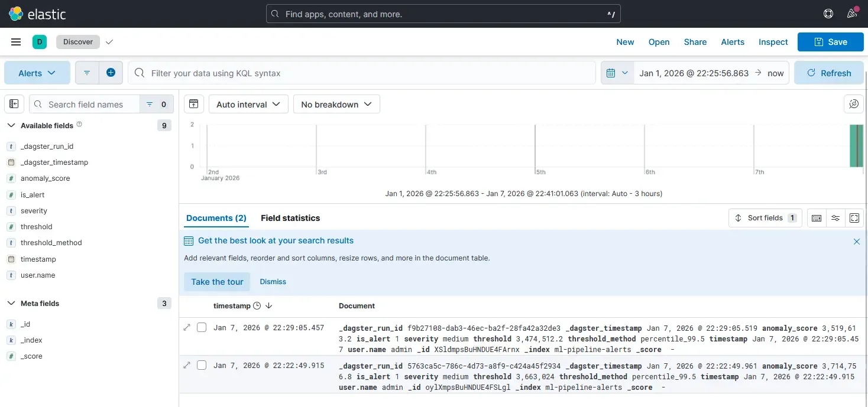Add a new filter with the plus icon

(112, 73)
